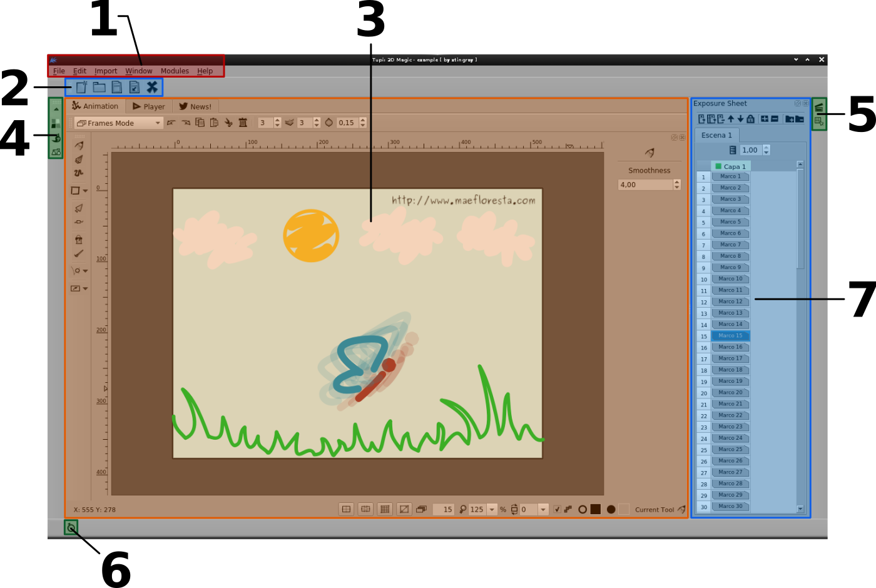
Task: Open the Frames Mode dropdown
Action: [x=118, y=123]
